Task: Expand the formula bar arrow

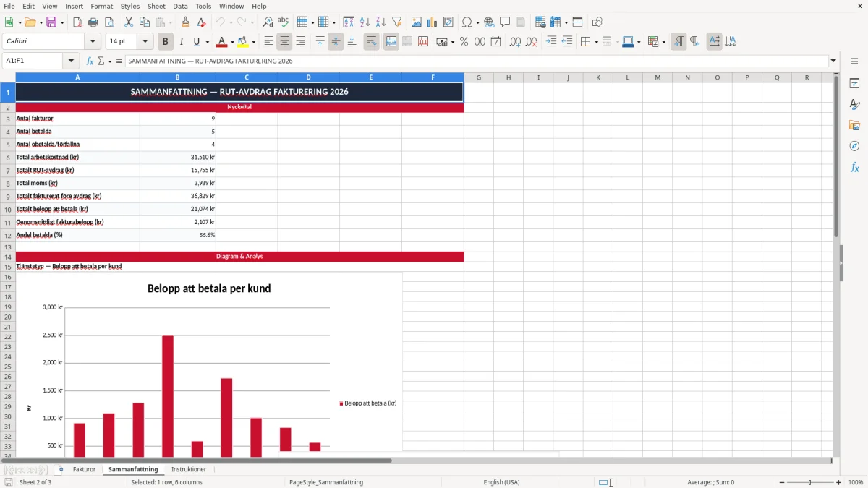Action: click(x=833, y=61)
